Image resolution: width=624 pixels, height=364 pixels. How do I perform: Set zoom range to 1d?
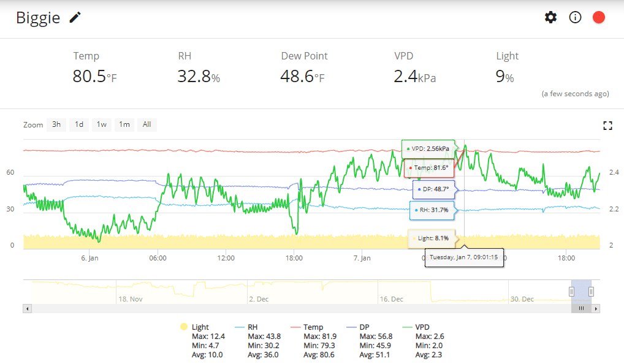tap(79, 124)
